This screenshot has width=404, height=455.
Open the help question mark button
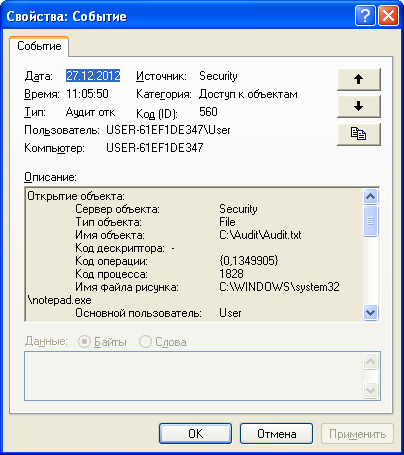pos(365,15)
